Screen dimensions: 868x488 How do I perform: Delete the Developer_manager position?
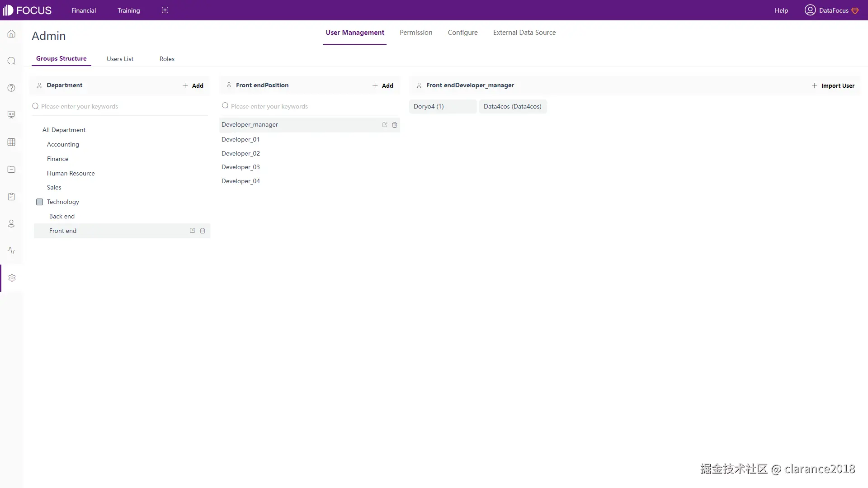tap(395, 125)
